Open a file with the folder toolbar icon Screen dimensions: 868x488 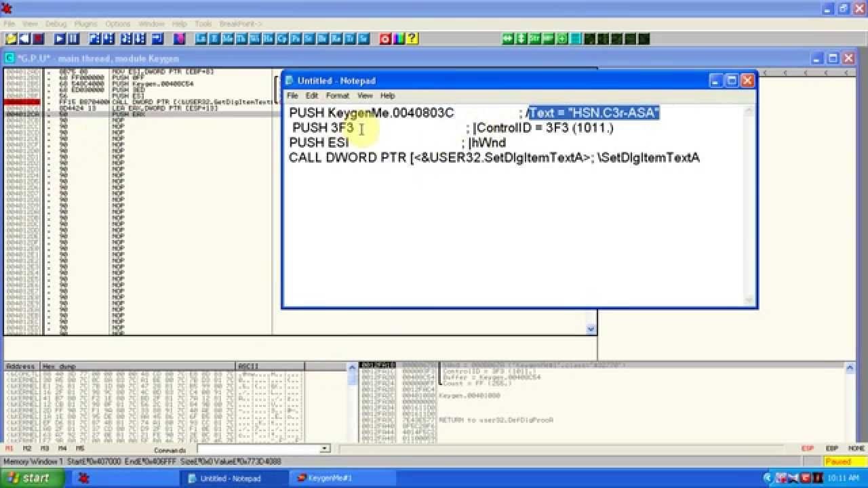click(11, 39)
